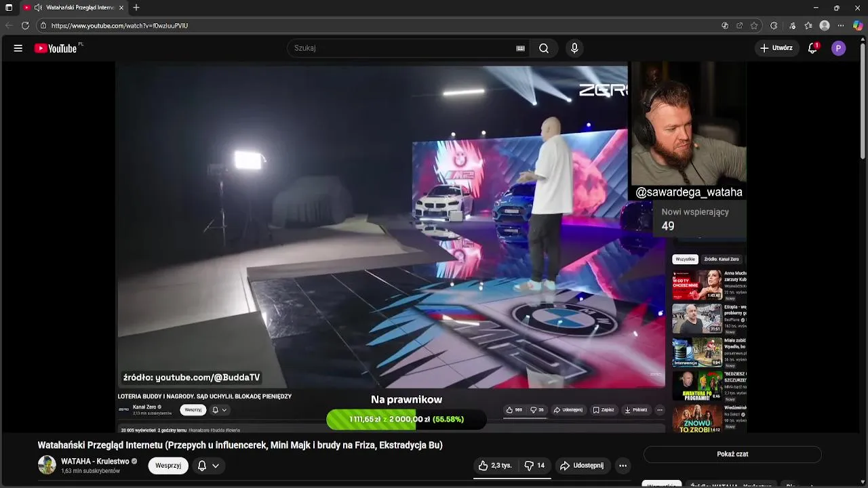Open the browser media control icon
This screenshot has width=868, height=488.
pyautogui.click(x=793, y=25)
